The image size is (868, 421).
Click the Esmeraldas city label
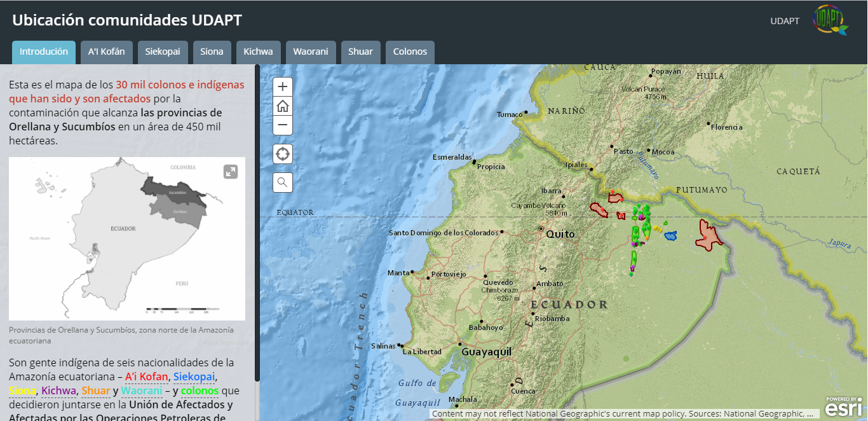(x=452, y=157)
